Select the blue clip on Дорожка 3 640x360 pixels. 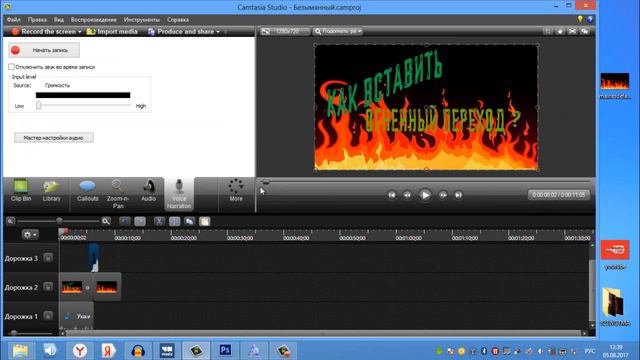click(94, 258)
